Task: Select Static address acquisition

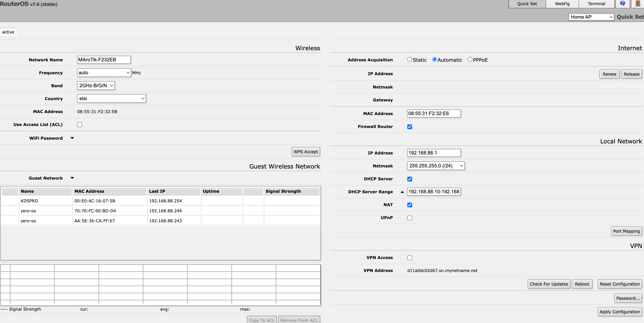Action: 410,59
